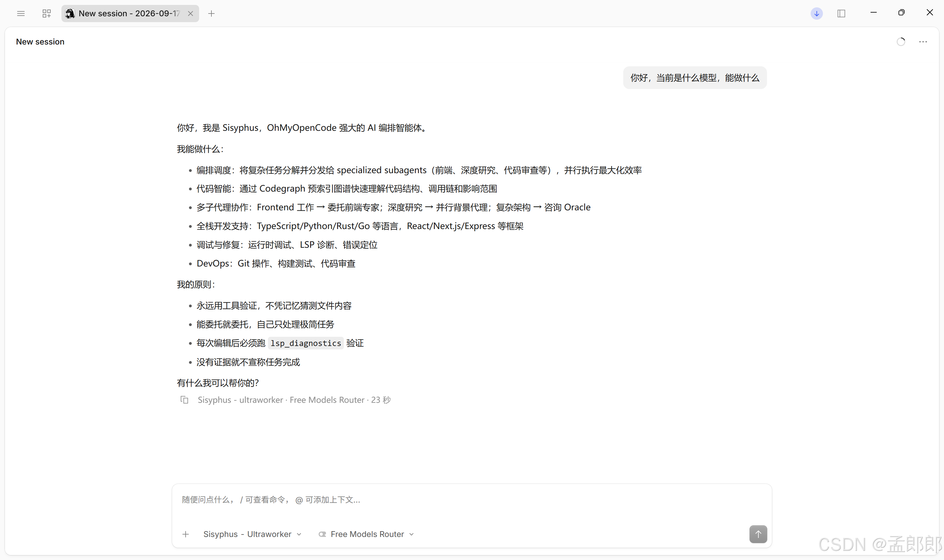944x560 pixels.
Task: Add an attachment with the plus button
Action: 185,534
